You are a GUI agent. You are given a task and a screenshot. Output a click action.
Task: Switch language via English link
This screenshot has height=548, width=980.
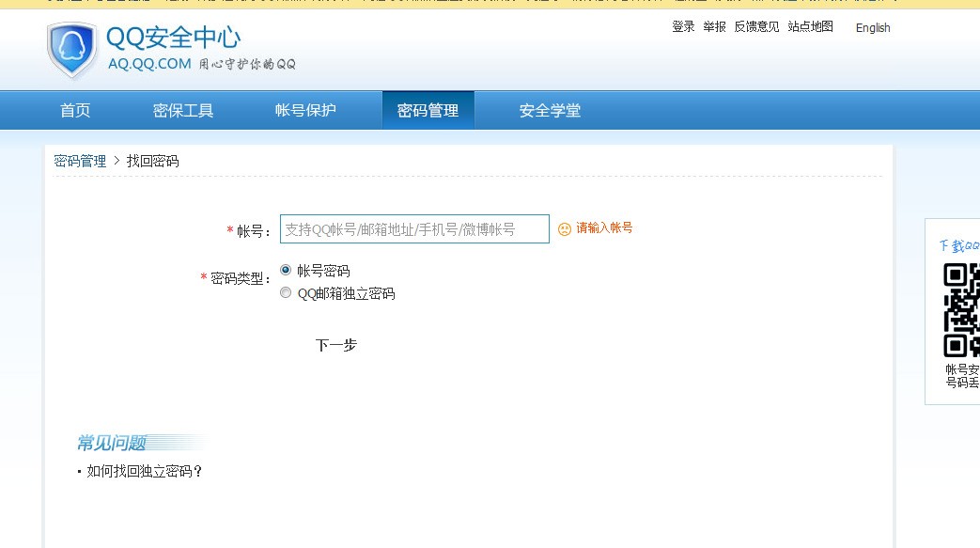click(873, 28)
